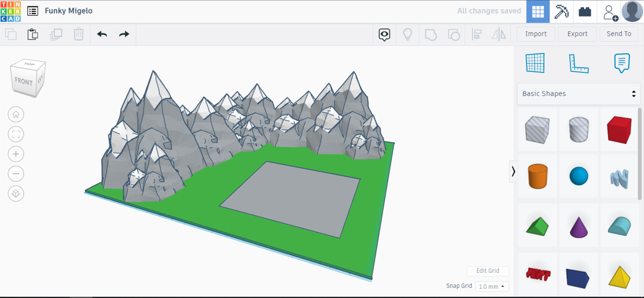Click the Ungroup shapes icon
The image size is (644, 298).
point(453,35)
